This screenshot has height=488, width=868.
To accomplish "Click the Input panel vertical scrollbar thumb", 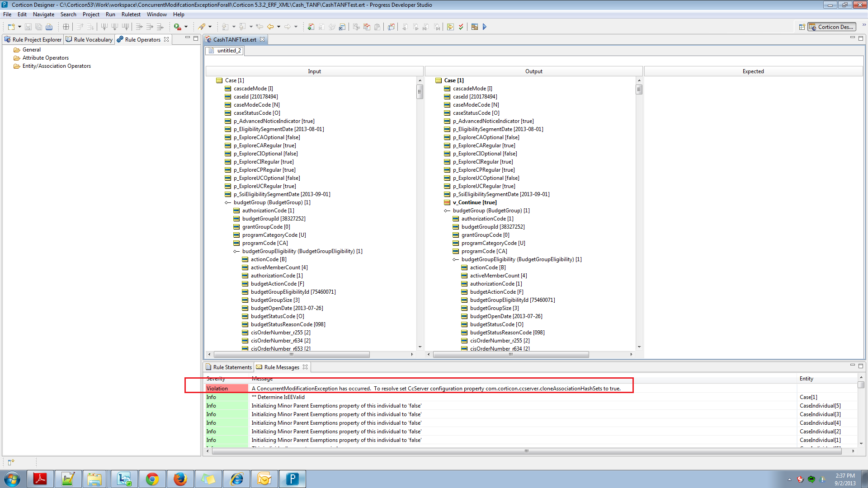I will pyautogui.click(x=420, y=92).
